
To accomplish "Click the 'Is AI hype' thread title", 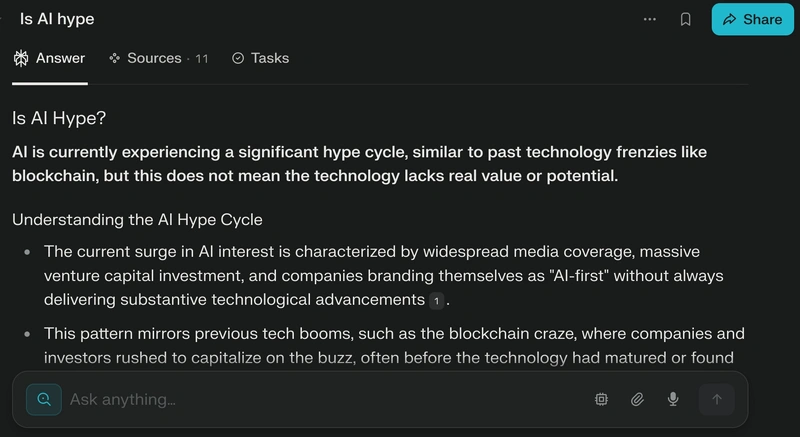I will click(x=57, y=19).
